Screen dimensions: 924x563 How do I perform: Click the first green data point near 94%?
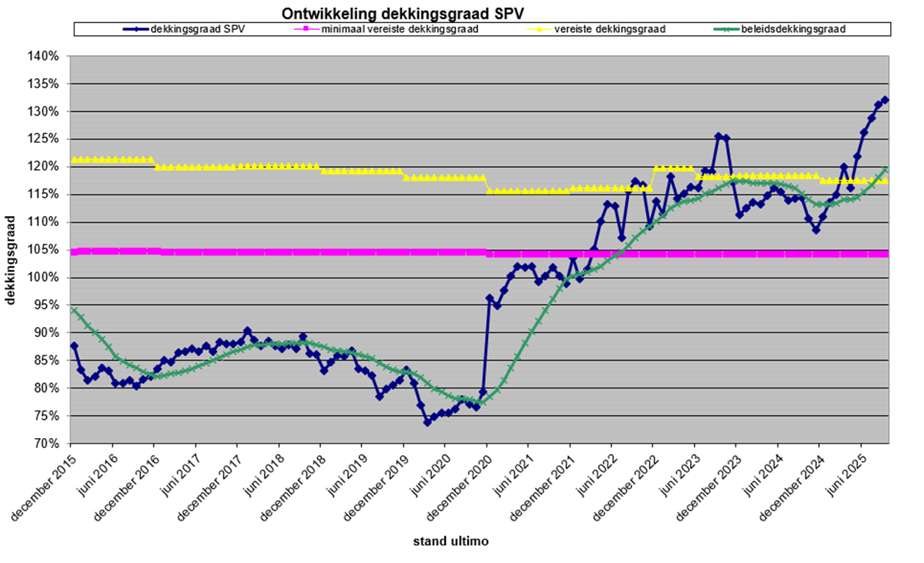coord(74,310)
